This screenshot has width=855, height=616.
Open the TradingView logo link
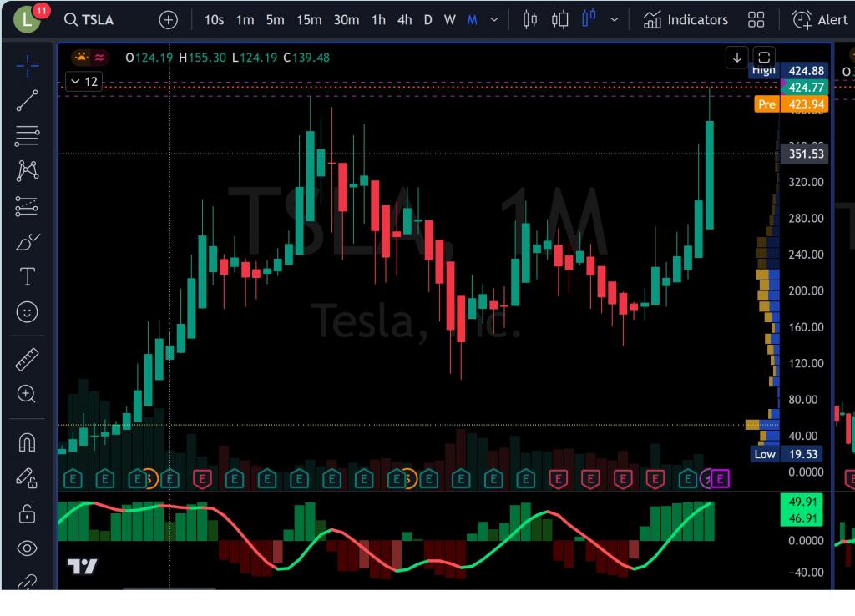tap(83, 567)
